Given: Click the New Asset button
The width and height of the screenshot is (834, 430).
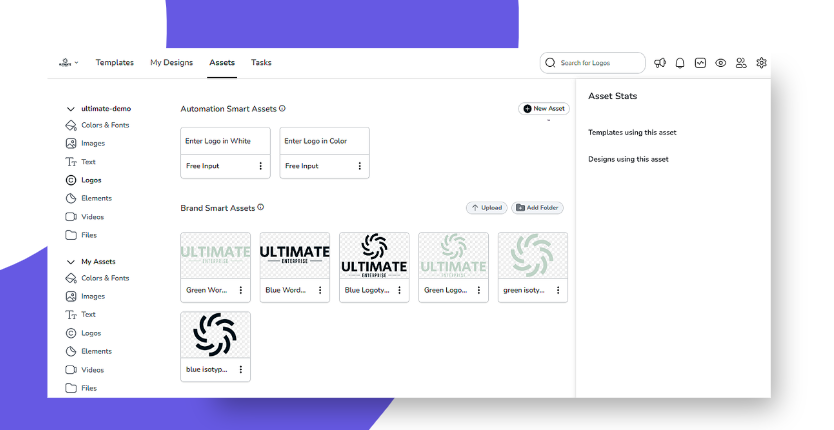Looking at the screenshot, I should point(544,108).
